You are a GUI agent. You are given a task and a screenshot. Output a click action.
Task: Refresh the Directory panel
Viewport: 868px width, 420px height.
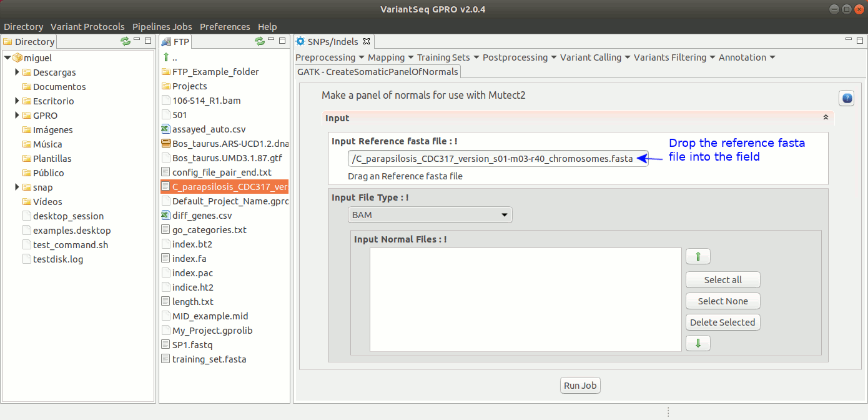[126, 41]
